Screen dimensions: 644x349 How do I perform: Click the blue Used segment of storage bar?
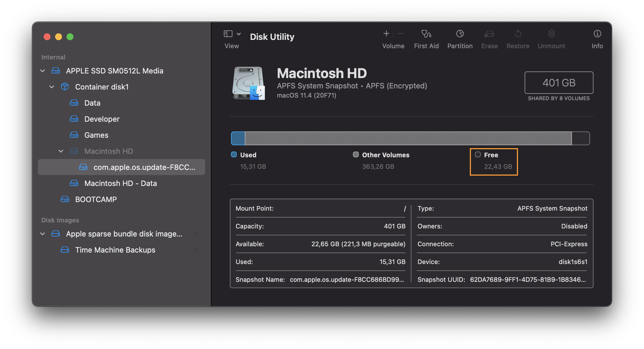coord(238,138)
